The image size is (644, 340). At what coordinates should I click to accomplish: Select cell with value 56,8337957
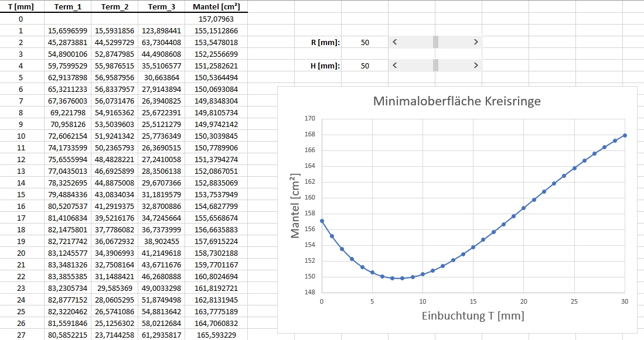tap(115, 89)
